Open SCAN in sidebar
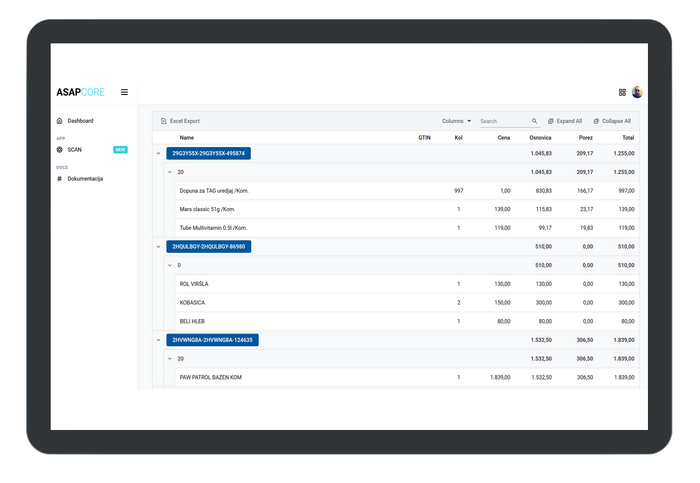700x483 pixels. pyautogui.click(x=75, y=150)
